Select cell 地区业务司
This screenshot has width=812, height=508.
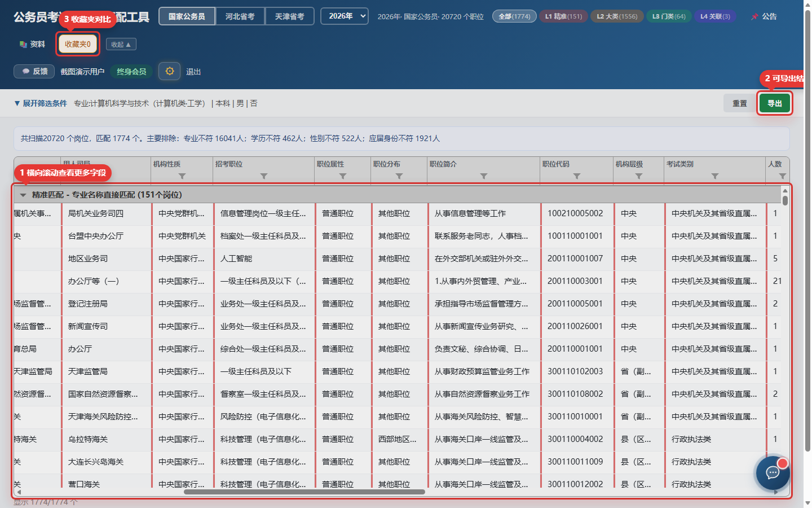106,259
